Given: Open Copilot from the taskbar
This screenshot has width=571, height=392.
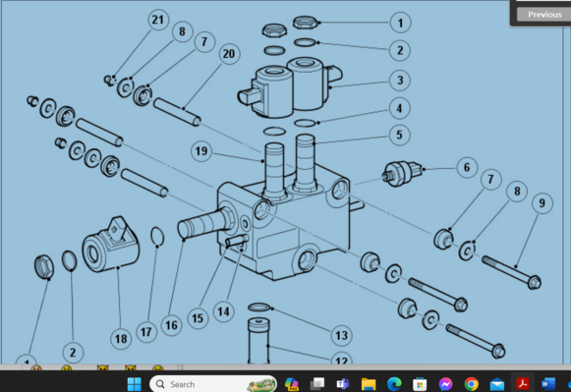Looking at the screenshot, I should (x=291, y=384).
